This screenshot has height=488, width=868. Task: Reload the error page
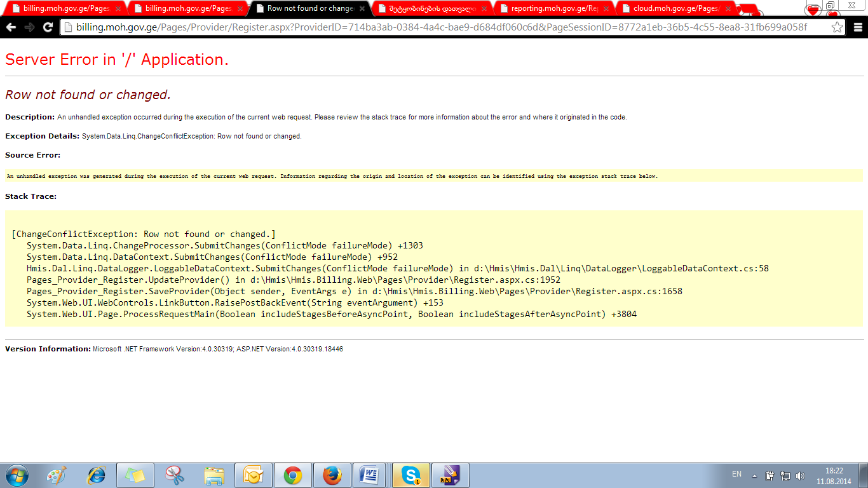(x=47, y=27)
